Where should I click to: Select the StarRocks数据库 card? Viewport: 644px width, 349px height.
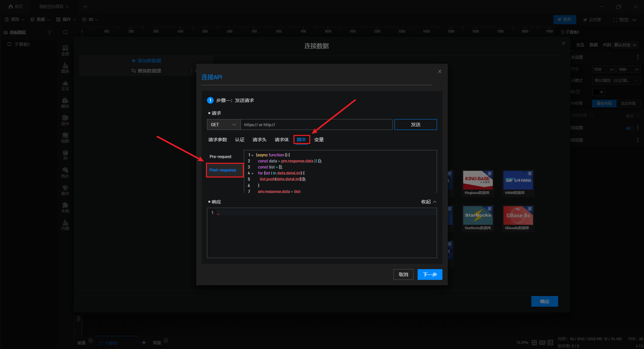(478, 218)
